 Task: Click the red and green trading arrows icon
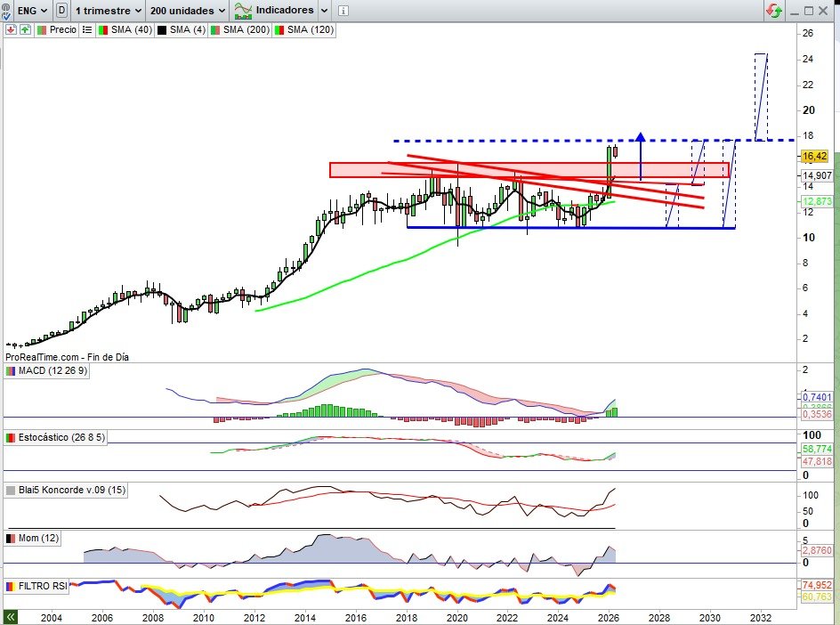773,10
